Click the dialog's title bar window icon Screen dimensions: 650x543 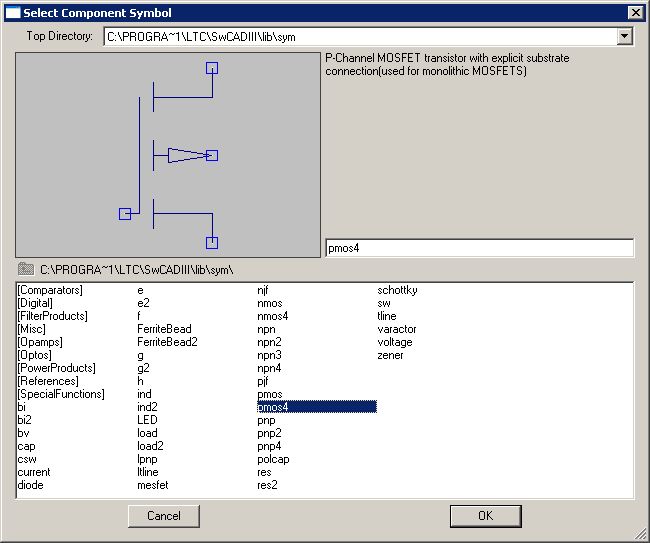click(x=13, y=13)
